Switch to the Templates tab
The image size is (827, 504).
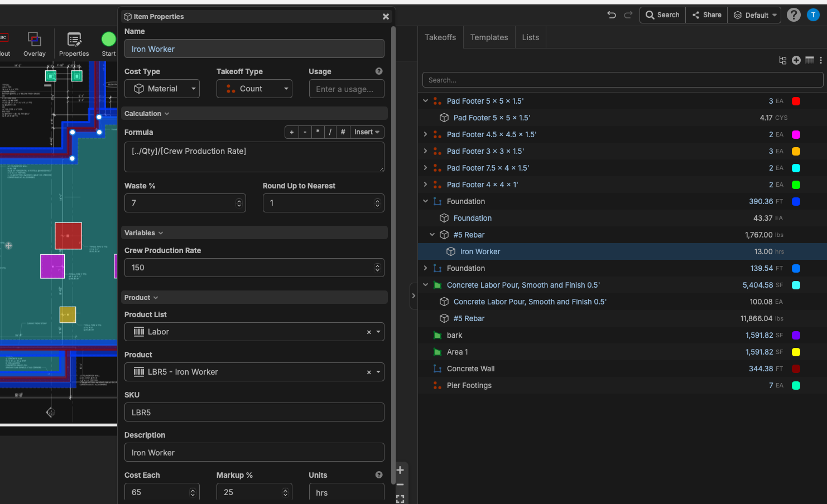tap(489, 37)
